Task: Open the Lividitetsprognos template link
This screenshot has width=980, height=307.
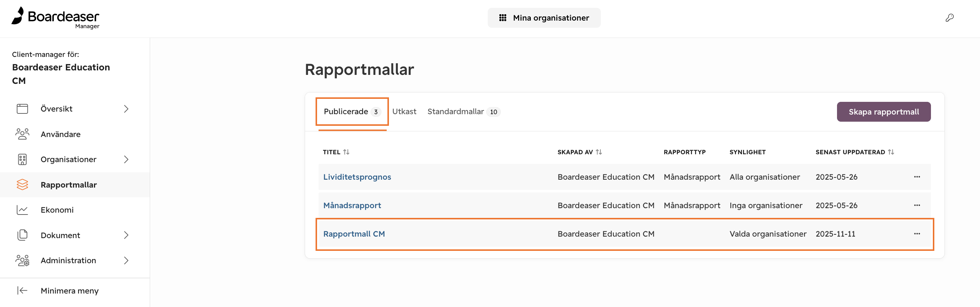Action: coord(357,177)
